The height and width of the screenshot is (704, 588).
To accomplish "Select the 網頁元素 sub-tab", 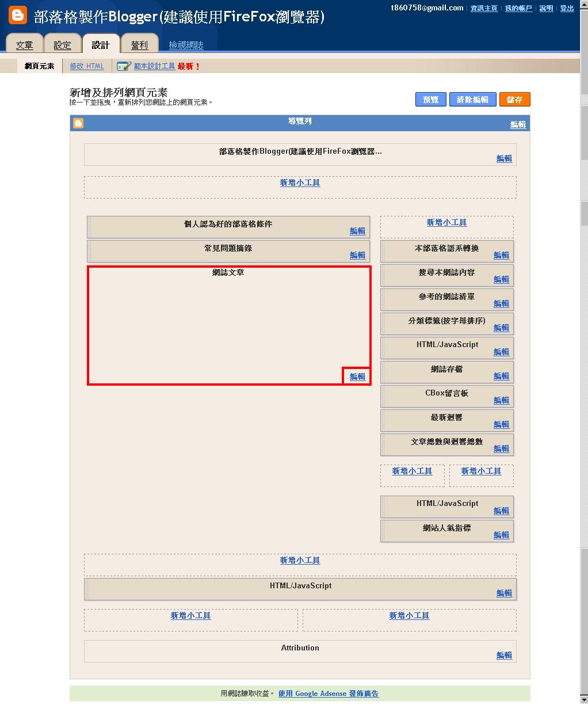I will pyautogui.click(x=40, y=66).
